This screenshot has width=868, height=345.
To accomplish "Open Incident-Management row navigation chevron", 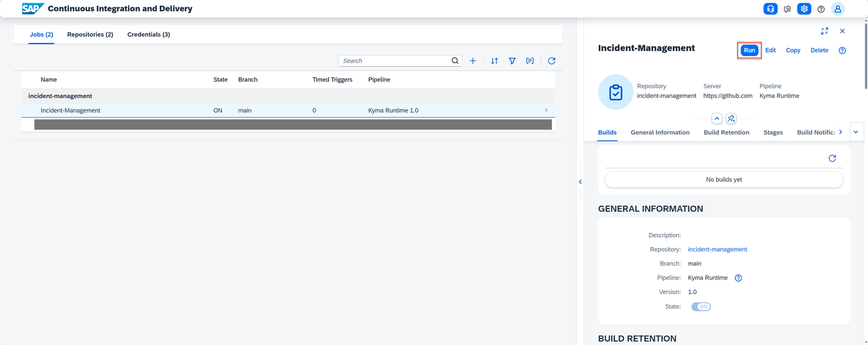I will coord(546,110).
